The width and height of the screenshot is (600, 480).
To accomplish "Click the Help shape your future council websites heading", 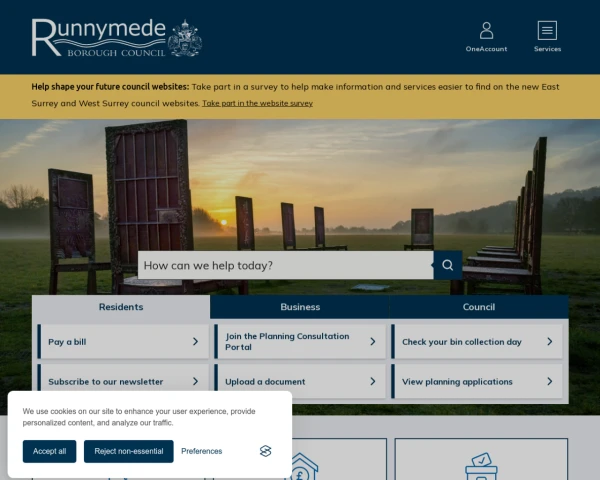I will click(x=110, y=87).
